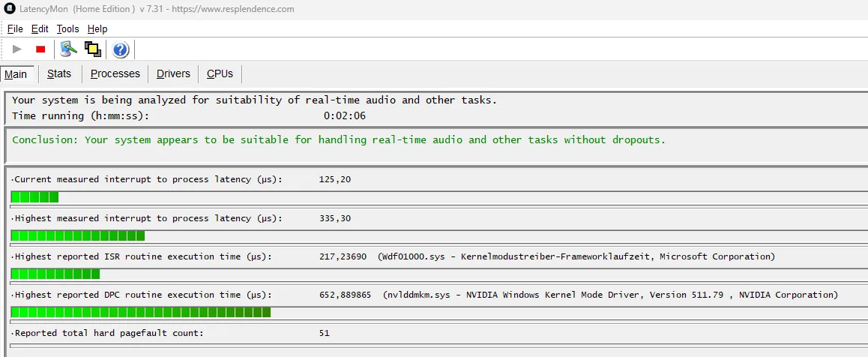Click the hard pagefault count value 51
Image resolution: width=868 pixels, height=357 pixels.
pyautogui.click(x=325, y=333)
